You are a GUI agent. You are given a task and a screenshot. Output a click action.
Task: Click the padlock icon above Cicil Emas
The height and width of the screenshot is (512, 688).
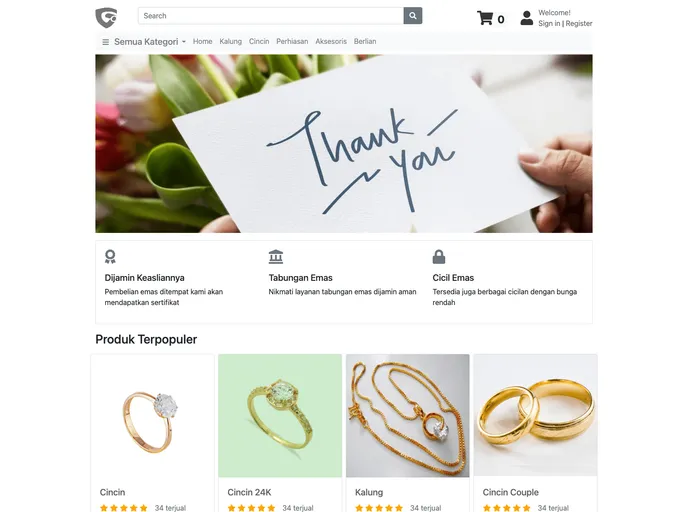(x=439, y=257)
